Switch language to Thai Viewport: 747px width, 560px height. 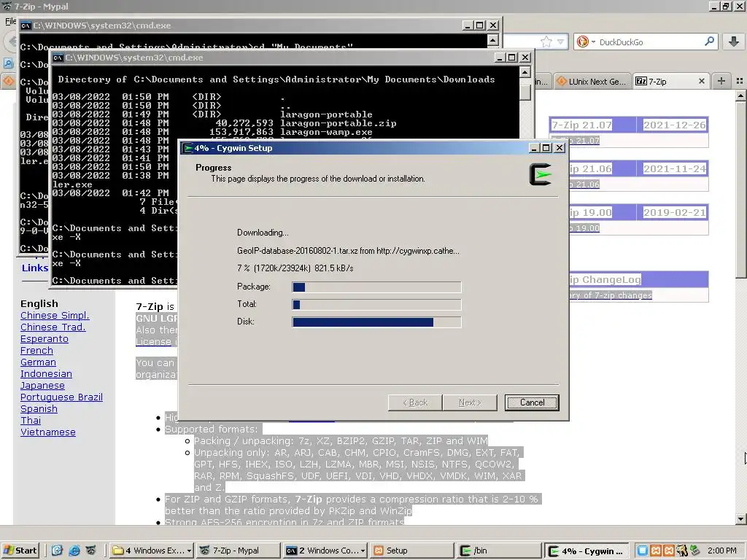(x=31, y=421)
